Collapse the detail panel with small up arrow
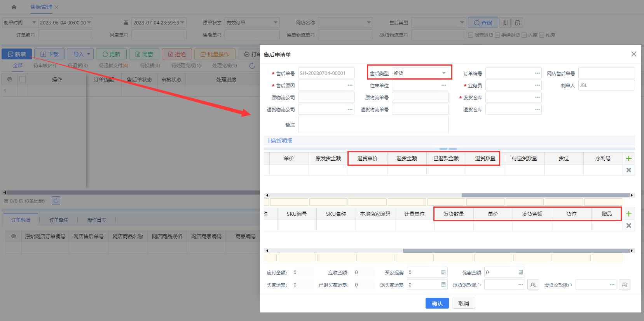 pyautogui.click(x=448, y=149)
